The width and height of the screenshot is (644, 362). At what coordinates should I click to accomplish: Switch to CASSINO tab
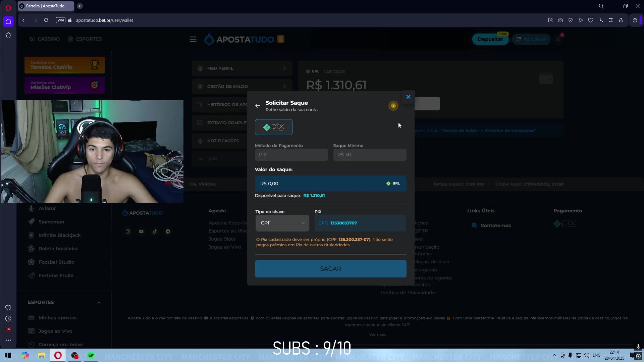tap(44, 39)
